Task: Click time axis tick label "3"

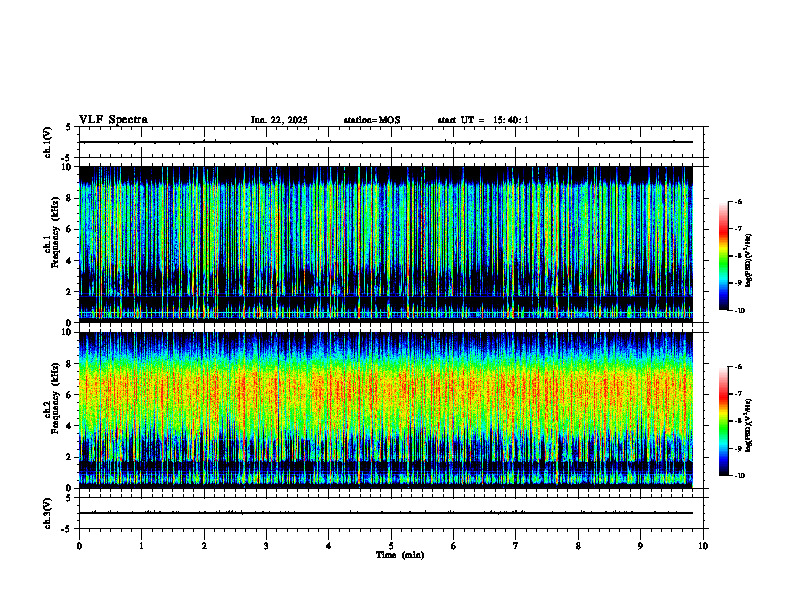Action: coord(266,546)
